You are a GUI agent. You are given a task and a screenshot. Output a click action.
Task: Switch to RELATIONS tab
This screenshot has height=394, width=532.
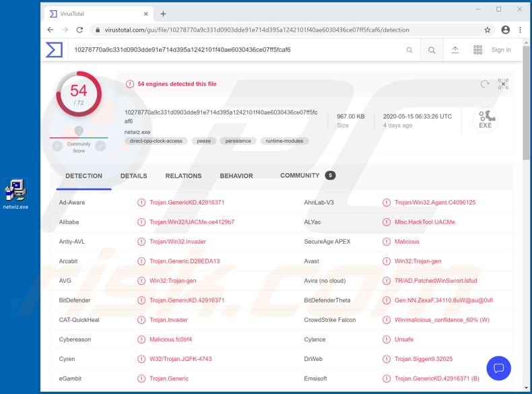[183, 176]
